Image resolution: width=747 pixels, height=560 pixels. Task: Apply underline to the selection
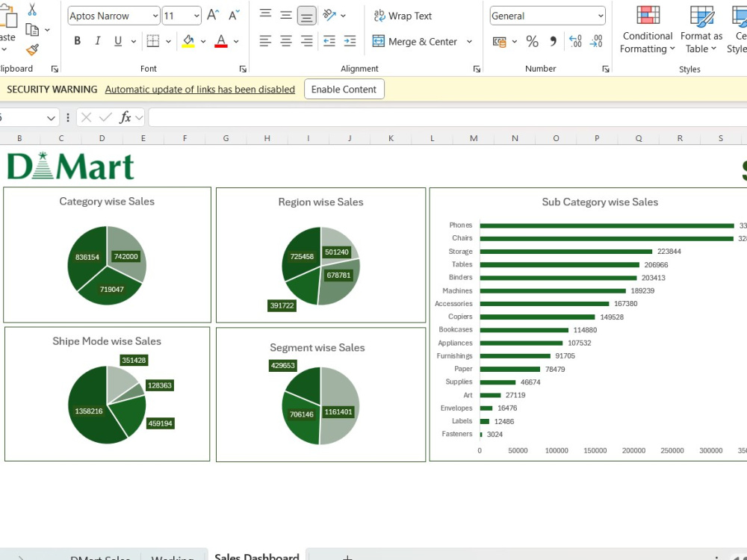(117, 41)
